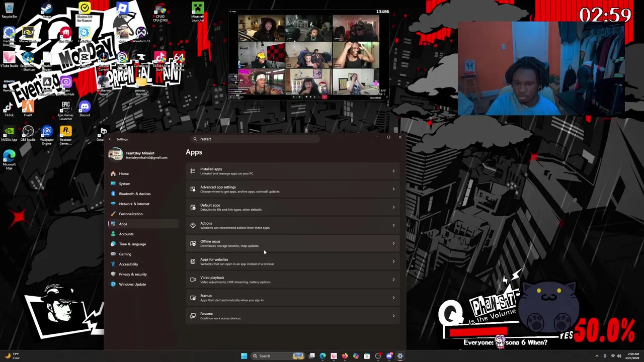
Task: Open Privacy & security settings
Action: pyautogui.click(x=143, y=274)
